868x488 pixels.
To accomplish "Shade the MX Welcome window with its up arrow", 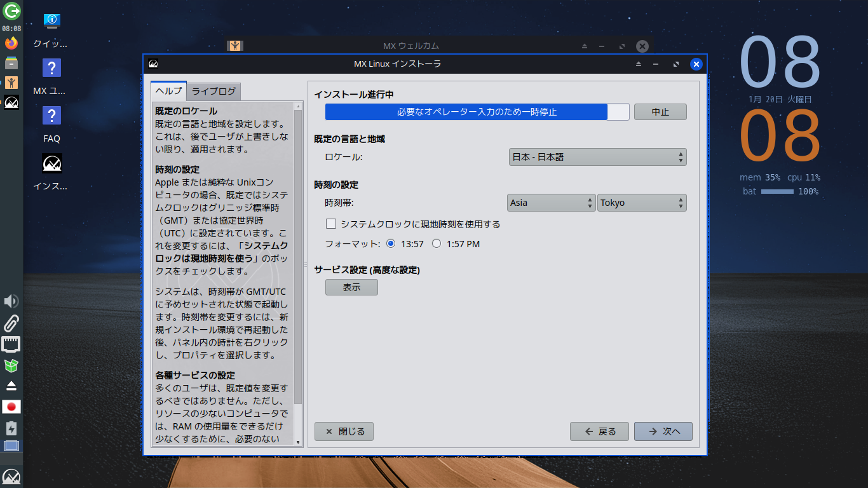I will 585,46.
